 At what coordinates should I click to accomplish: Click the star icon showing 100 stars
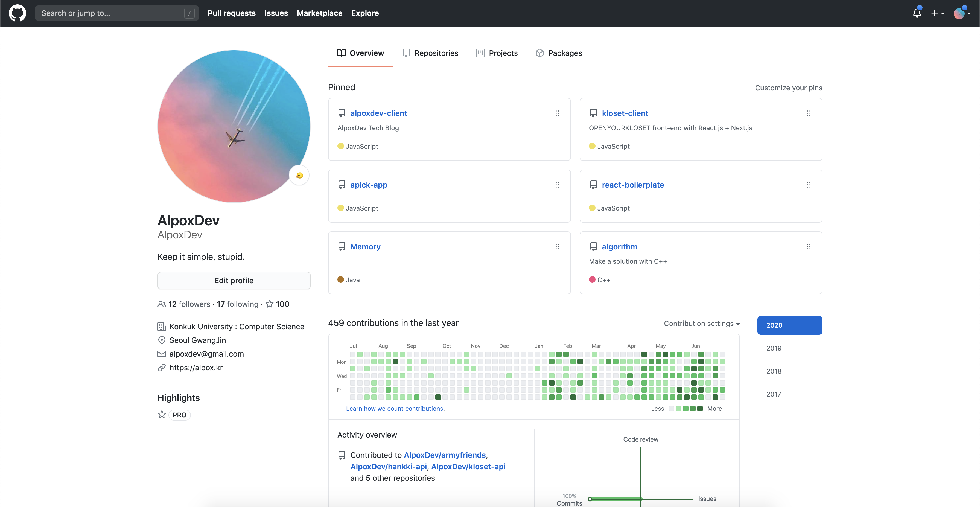(269, 304)
